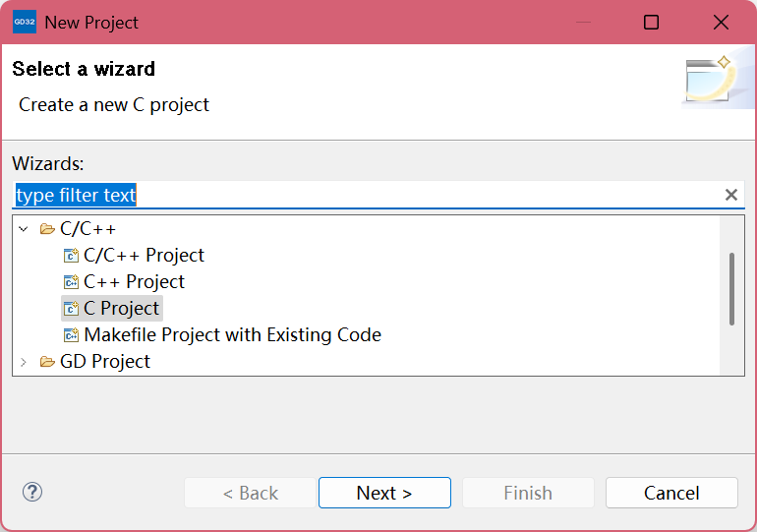Clear filter text with the X icon

pos(730,195)
